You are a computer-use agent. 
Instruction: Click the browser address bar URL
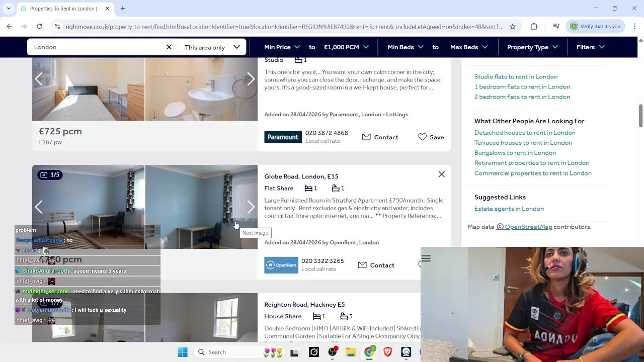coord(284,27)
